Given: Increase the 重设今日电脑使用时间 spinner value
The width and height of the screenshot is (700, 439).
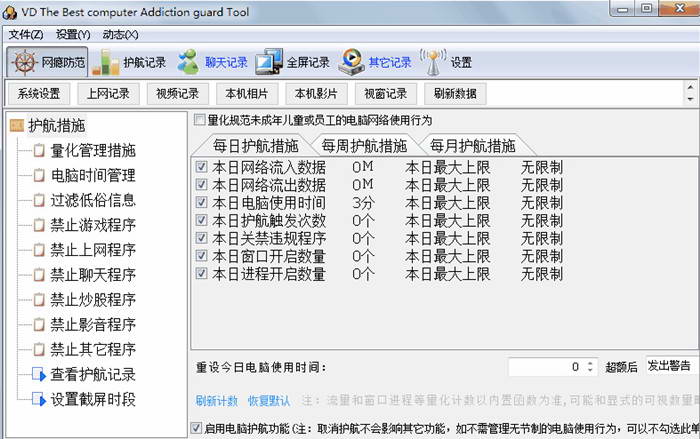Looking at the screenshot, I should point(590,363).
